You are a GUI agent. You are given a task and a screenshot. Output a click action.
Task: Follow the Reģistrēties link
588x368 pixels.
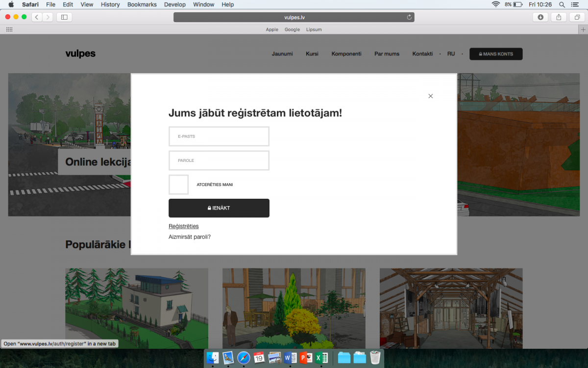click(x=184, y=226)
